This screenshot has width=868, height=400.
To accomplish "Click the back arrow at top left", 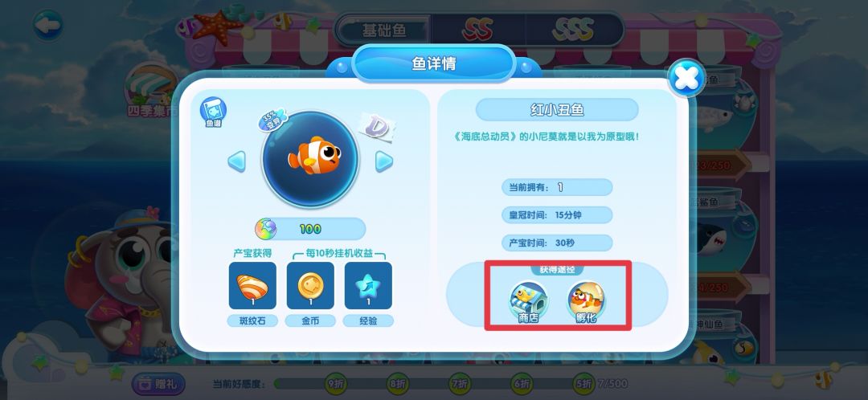I will tap(47, 25).
